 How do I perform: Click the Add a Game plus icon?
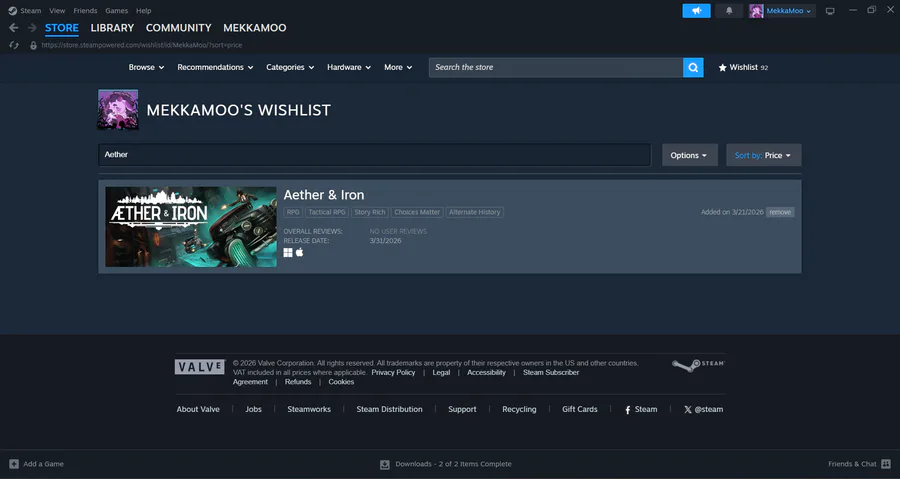[x=14, y=464]
